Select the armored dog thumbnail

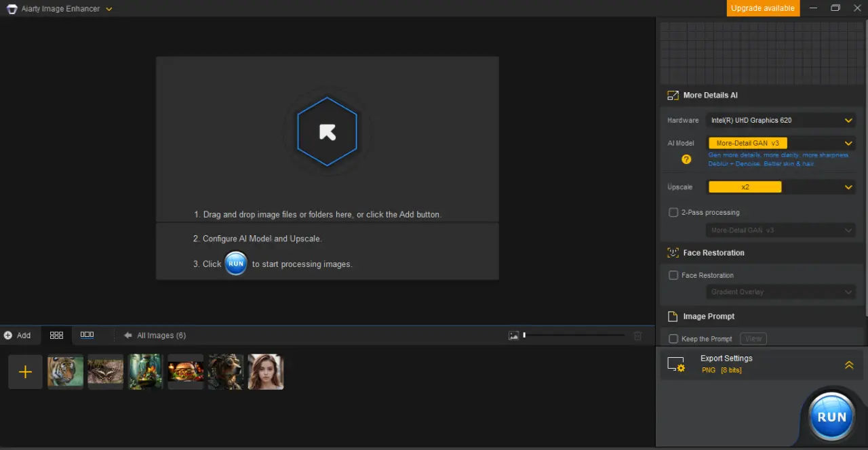pos(226,371)
